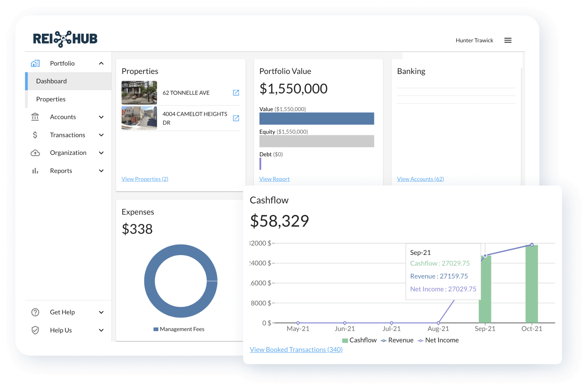Open 62 Tonnelle Ave in new window icon
Viewport: 588px width, 390px height.
coord(236,93)
